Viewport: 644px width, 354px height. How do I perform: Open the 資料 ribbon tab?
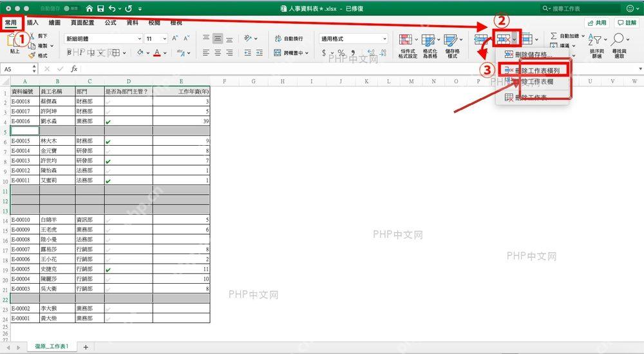(x=132, y=23)
